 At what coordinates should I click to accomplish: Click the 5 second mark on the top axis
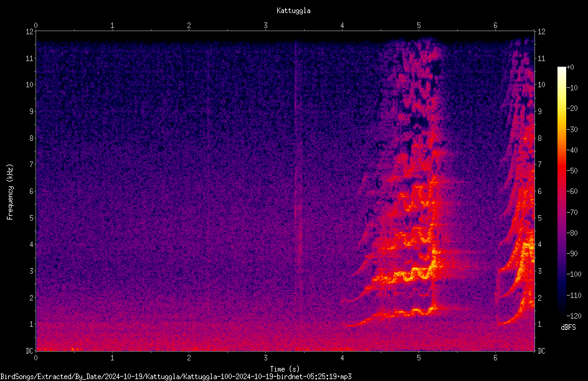click(419, 26)
